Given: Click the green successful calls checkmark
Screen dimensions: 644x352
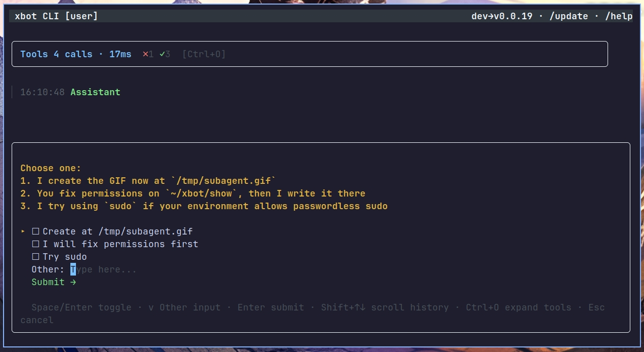Looking at the screenshot, I should 162,54.
